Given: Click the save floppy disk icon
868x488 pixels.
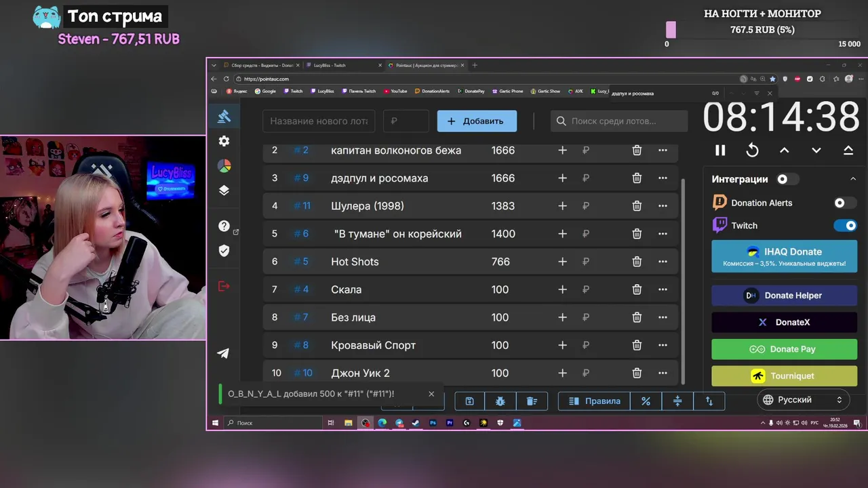Looking at the screenshot, I should click(x=469, y=401).
